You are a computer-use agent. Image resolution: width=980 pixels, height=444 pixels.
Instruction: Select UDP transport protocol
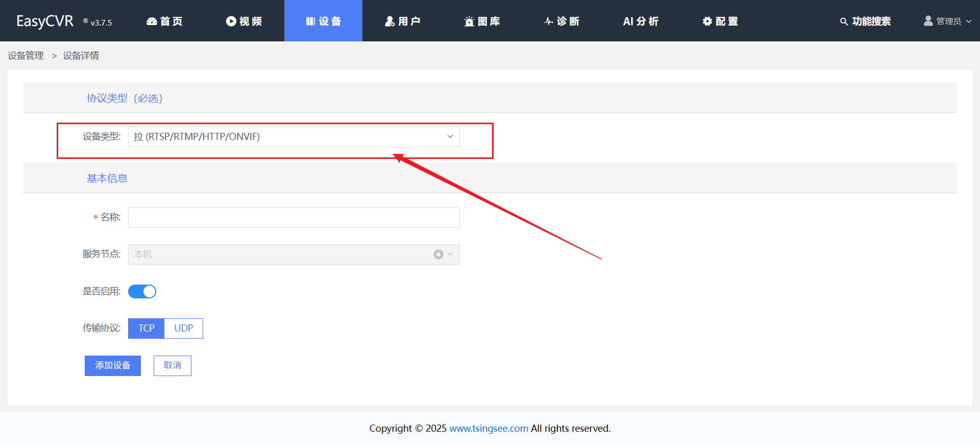pos(184,329)
